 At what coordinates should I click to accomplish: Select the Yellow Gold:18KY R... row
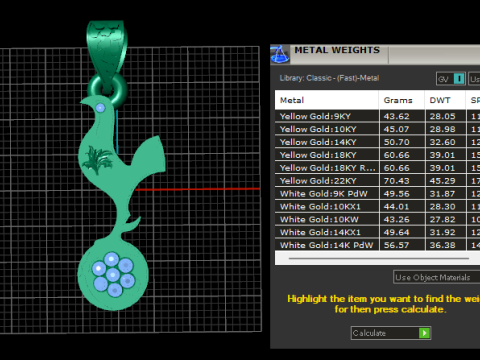377,168
